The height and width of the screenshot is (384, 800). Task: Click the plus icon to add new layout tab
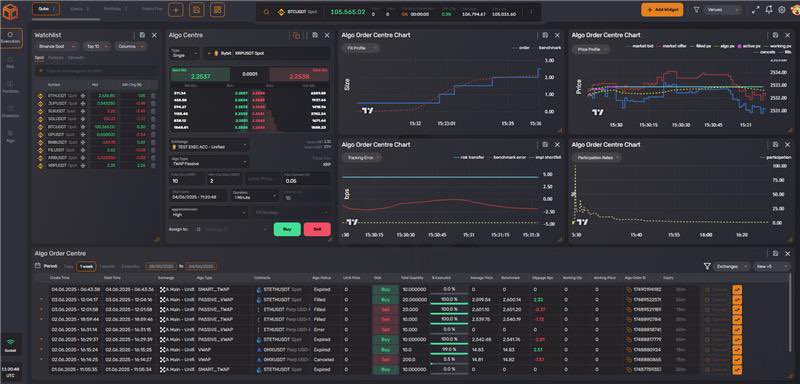176,10
